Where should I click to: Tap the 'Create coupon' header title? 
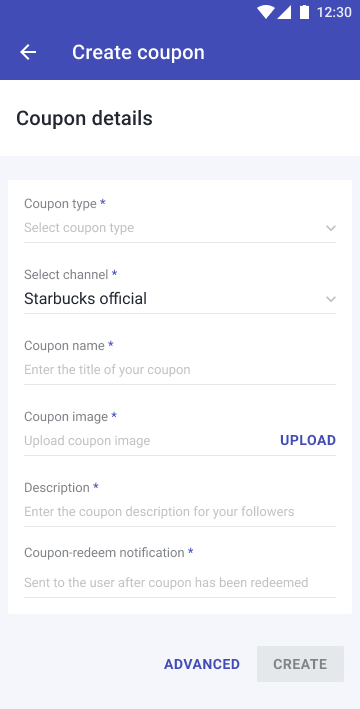(138, 52)
